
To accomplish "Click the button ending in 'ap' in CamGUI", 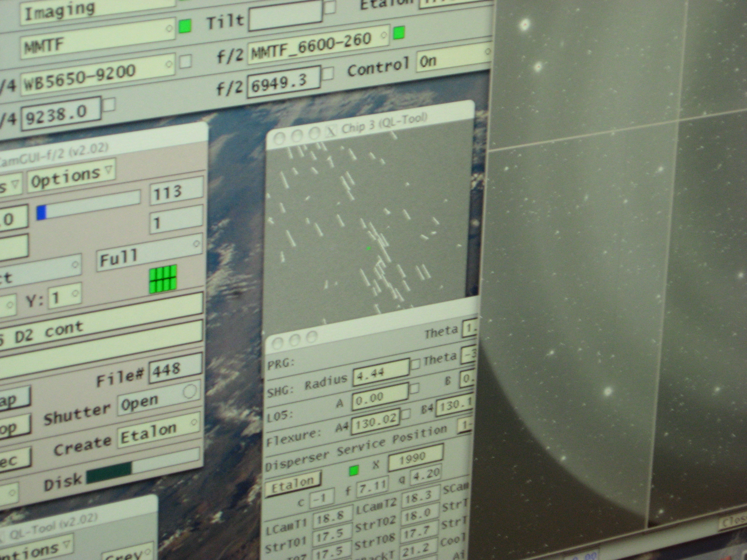I will (x=15, y=400).
